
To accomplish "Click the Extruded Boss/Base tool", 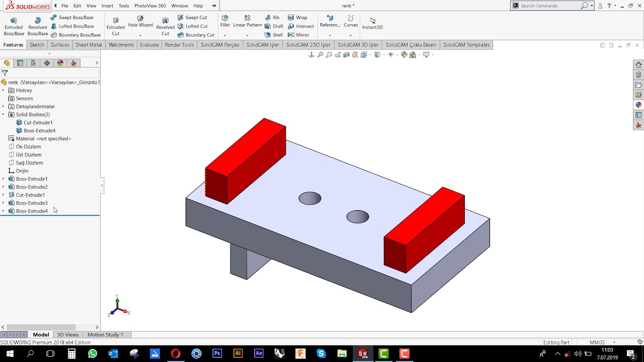I will point(14,26).
